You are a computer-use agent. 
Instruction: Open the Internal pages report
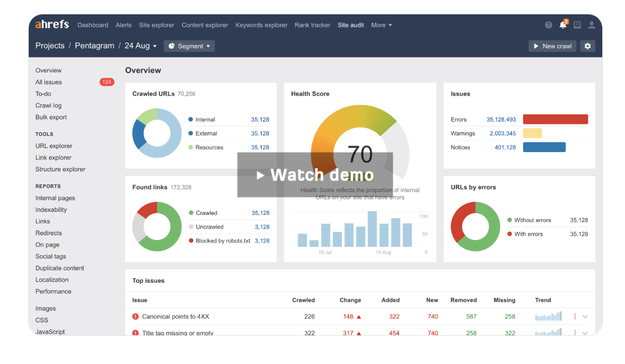tap(55, 198)
